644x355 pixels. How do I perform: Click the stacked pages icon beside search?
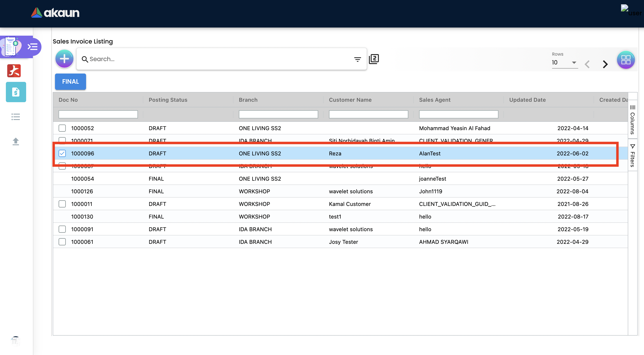tap(374, 59)
